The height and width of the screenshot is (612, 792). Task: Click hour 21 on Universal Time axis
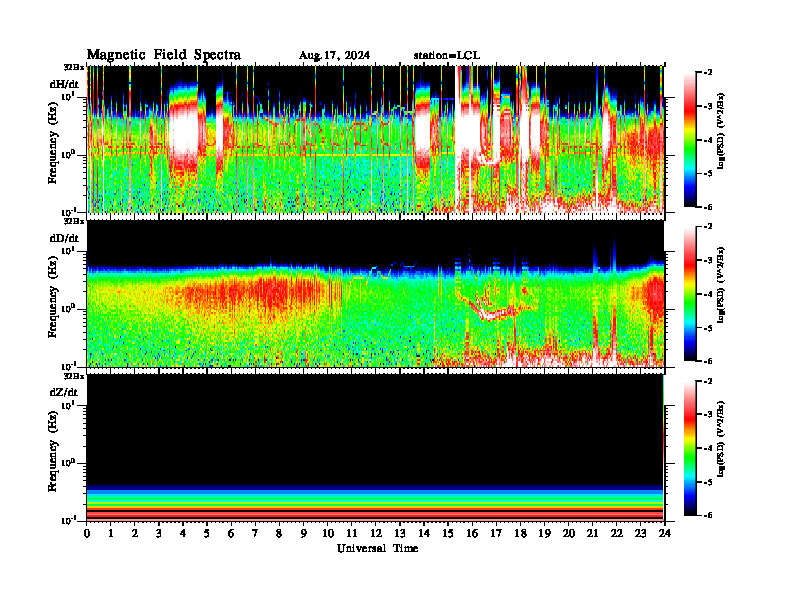click(x=592, y=534)
